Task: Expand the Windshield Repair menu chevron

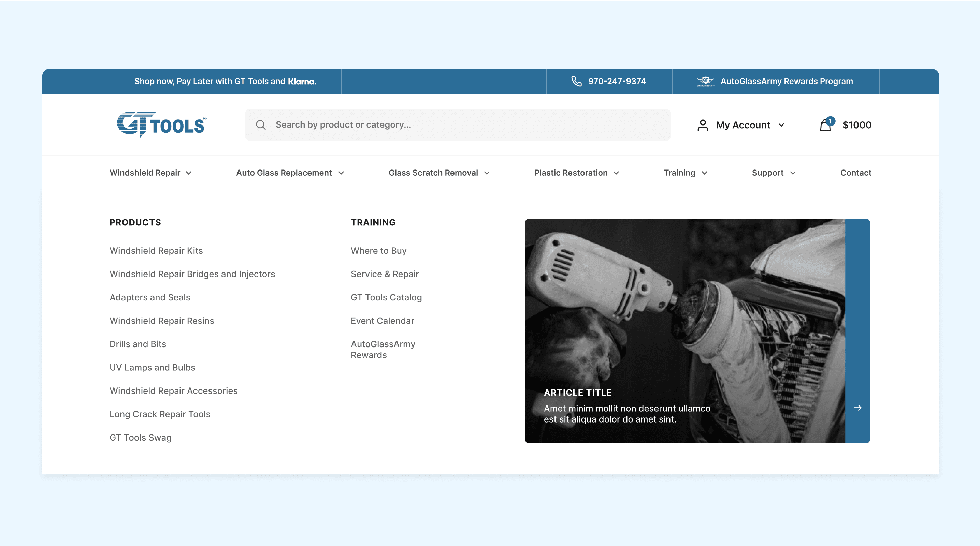Action: [189, 173]
